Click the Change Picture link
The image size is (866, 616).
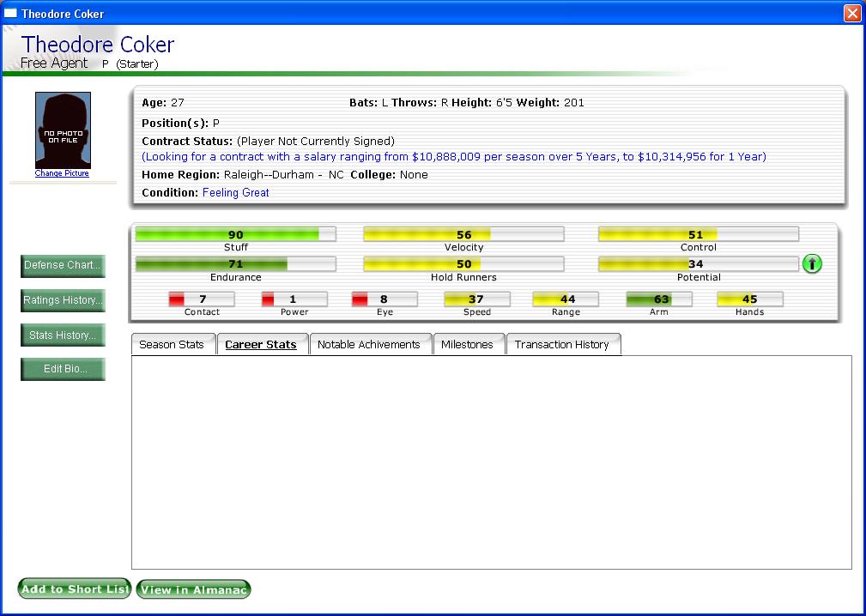[x=62, y=173]
